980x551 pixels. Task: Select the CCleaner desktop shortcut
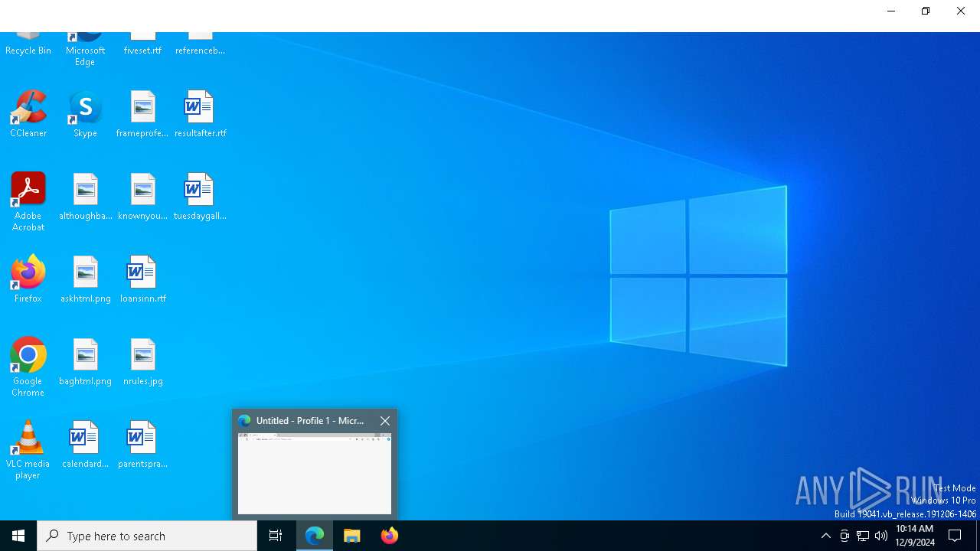click(28, 114)
